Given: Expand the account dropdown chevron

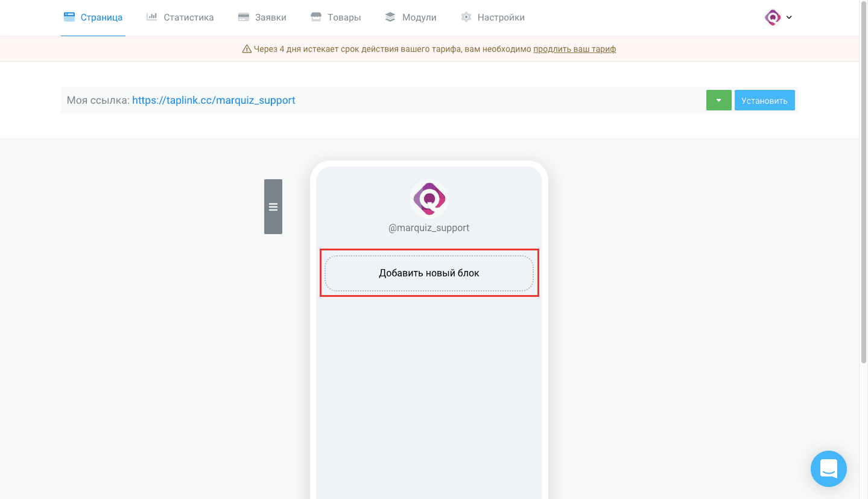Looking at the screenshot, I should pyautogui.click(x=789, y=17).
